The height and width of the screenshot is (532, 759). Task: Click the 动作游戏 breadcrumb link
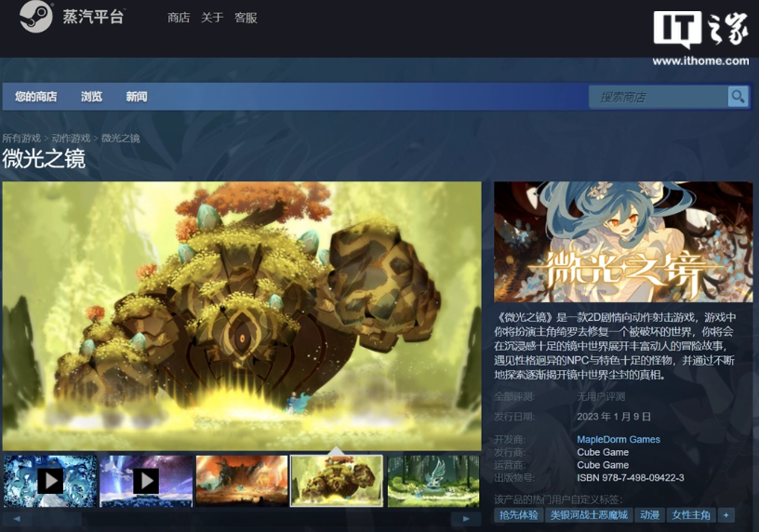click(x=71, y=139)
